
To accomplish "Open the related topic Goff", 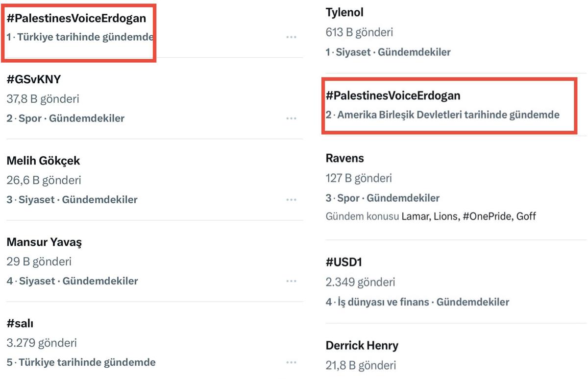I will [526, 216].
